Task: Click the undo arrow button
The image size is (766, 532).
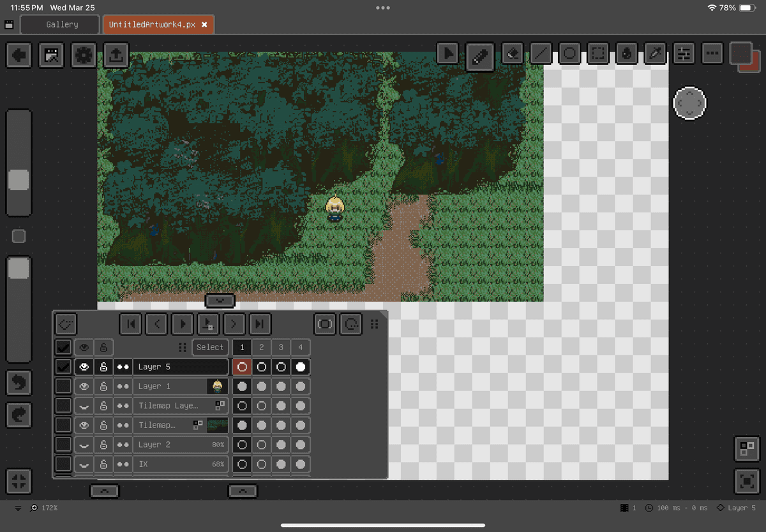Action: click(19, 383)
